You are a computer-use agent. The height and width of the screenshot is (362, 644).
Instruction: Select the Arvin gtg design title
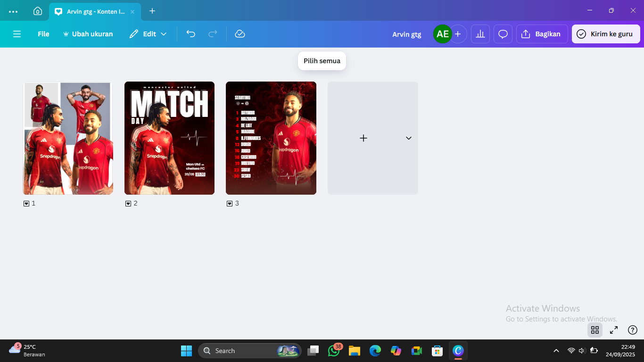407,34
